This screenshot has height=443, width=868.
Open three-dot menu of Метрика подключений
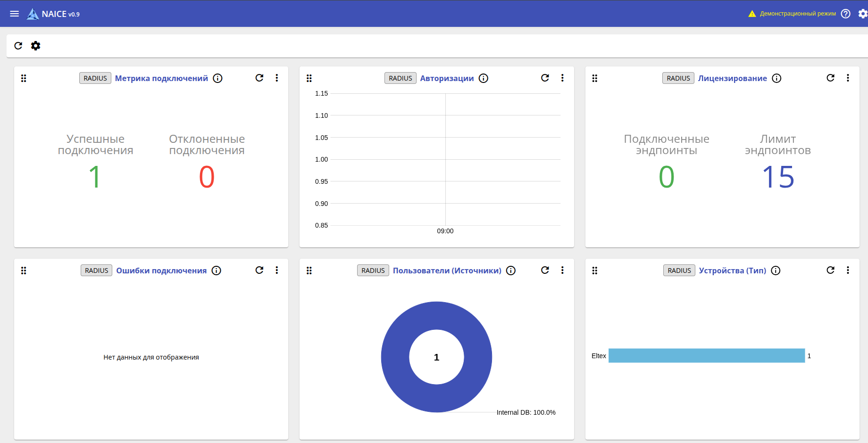point(277,78)
